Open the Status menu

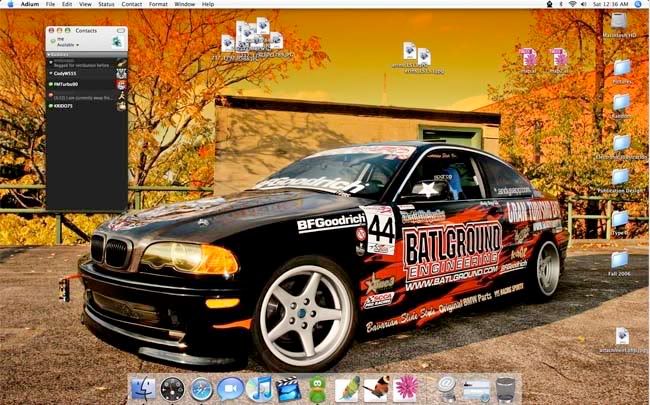105,4
